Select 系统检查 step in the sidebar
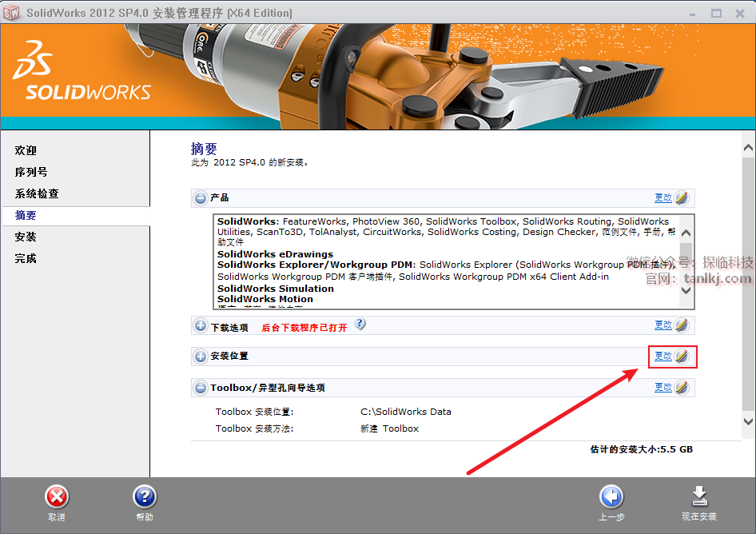Viewport: 756px width, 534px height. point(37,194)
